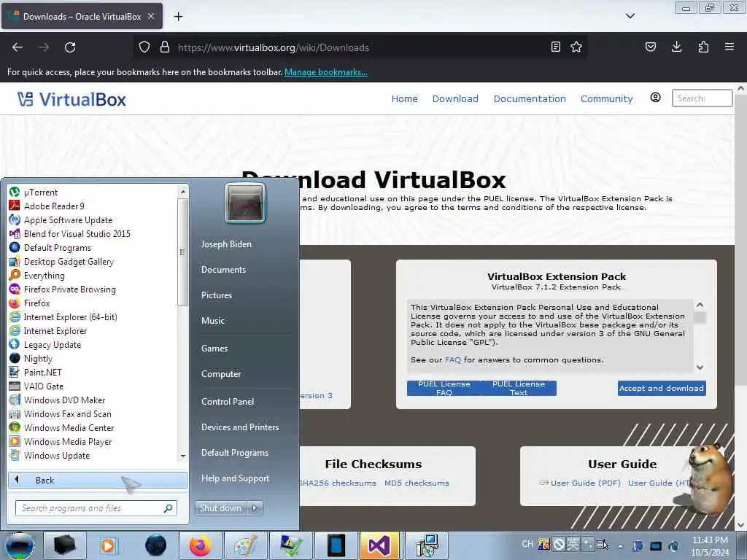The image size is (747, 560).
Task: Go Back to the main start menu
Action: pyautogui.click(x=98, y=480)
